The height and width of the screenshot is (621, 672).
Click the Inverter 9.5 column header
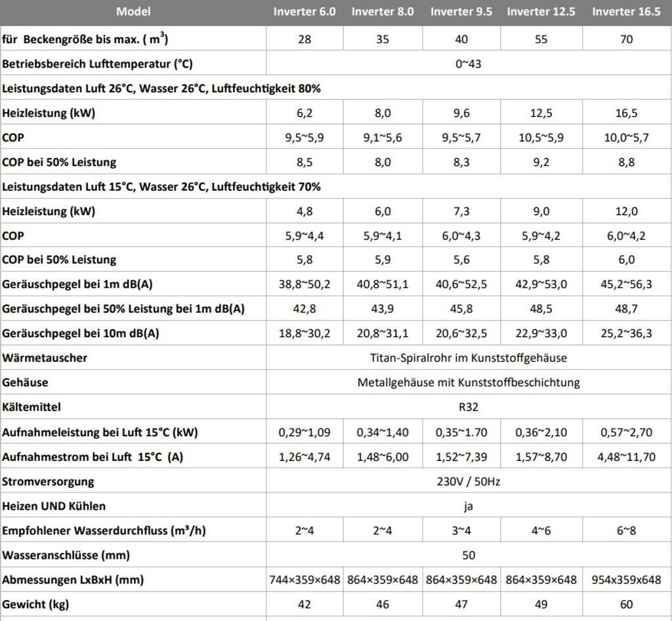click(x=461, y=12)
